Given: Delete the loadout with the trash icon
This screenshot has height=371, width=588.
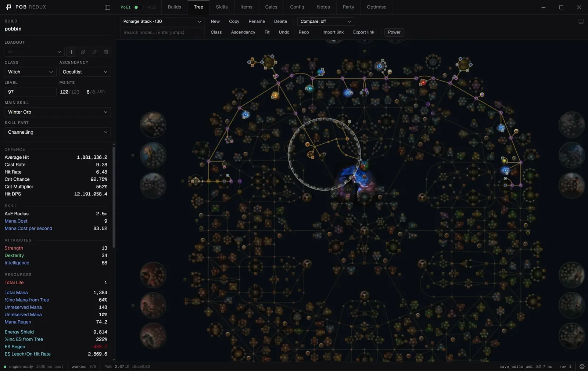Looking at the screenshot, I should click(x=106, y=52).
